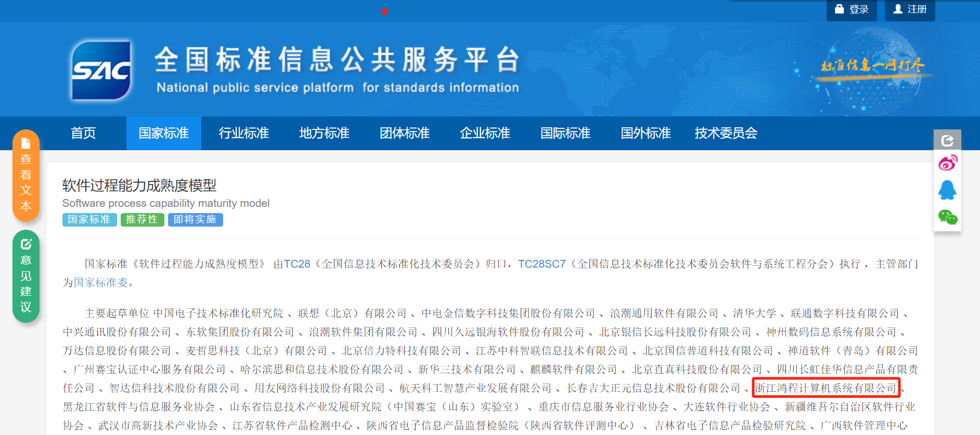Open 查看文本 orange side button
Viewport: 980px width, 435px height.
[x=26, y=176]
